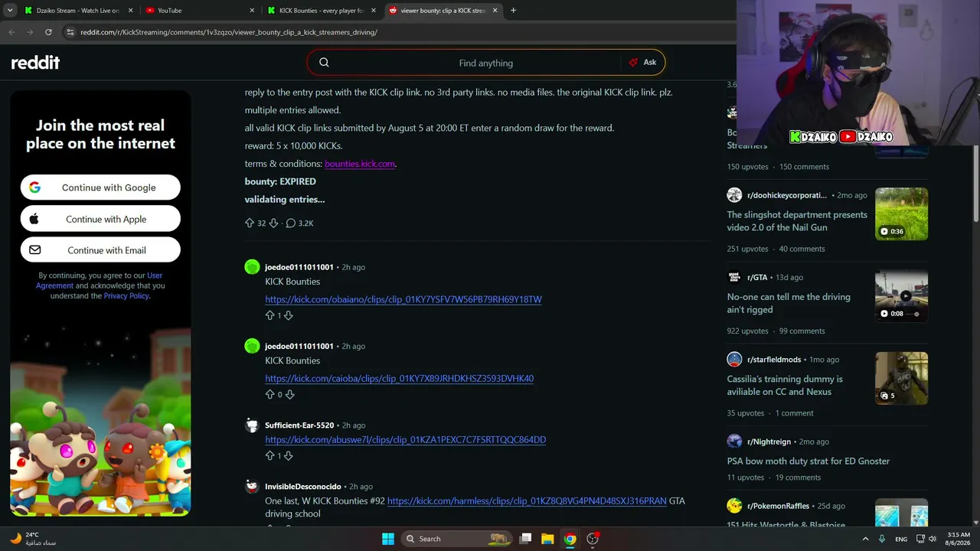Click the Find anything search field
The image size is (980, 551).
(486, 63)
